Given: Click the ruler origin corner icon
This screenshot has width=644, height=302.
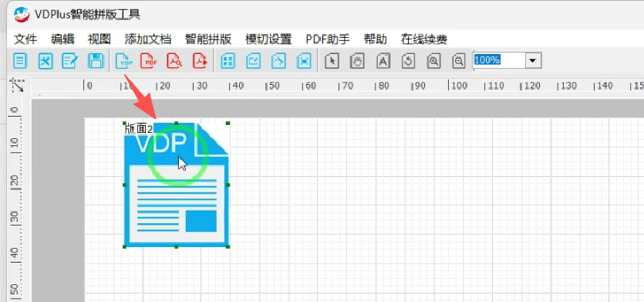Looking at the screenshot, I should [x=18, y=85].
